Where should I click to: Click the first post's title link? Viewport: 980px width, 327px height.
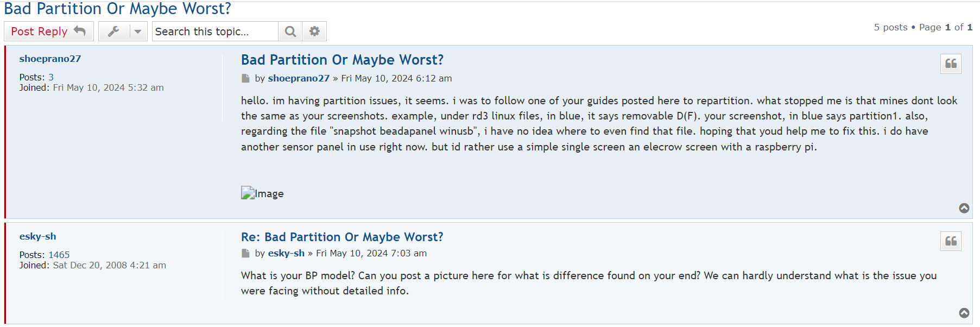[342, 60]
